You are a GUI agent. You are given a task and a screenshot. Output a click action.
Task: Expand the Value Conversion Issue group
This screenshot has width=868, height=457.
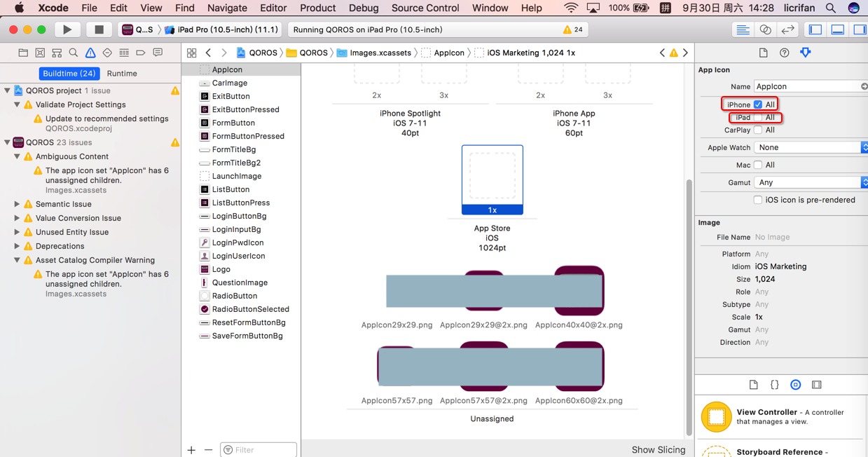tap(17, 218)
